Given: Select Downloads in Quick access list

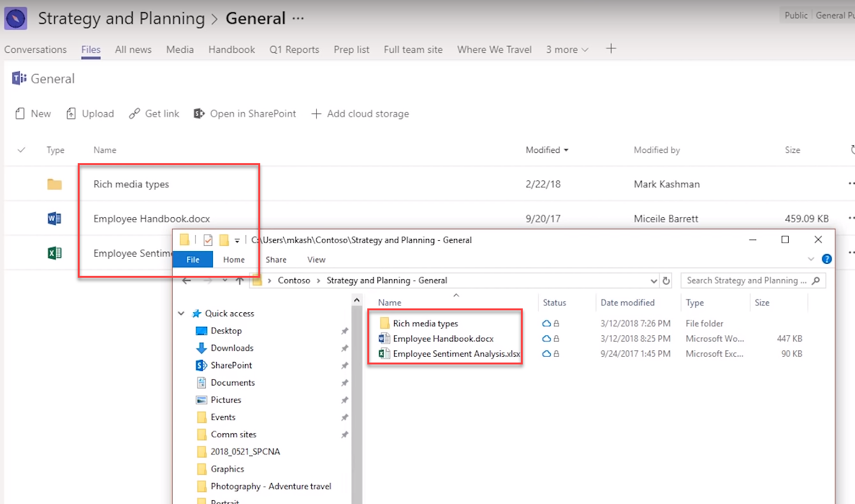Looking at the screenshot, I should click(232, 348).
